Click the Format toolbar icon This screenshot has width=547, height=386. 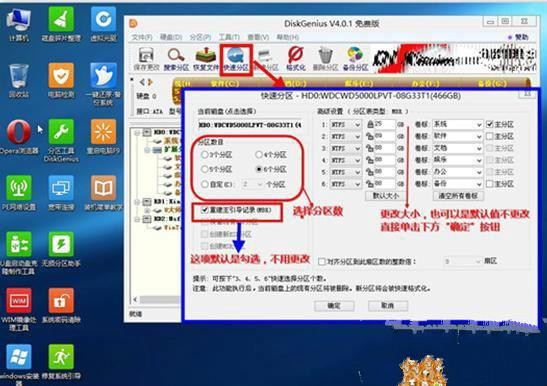(296, 59)
